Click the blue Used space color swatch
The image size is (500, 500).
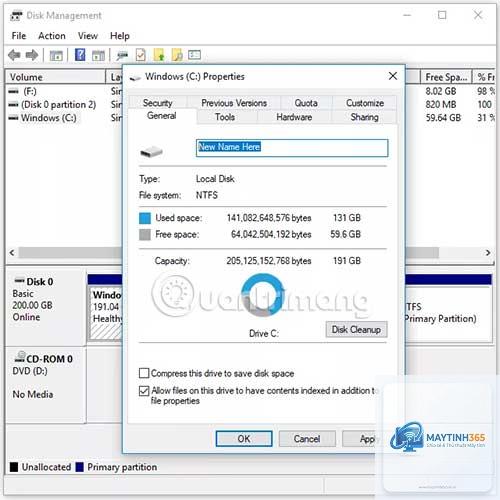point(145,218)
